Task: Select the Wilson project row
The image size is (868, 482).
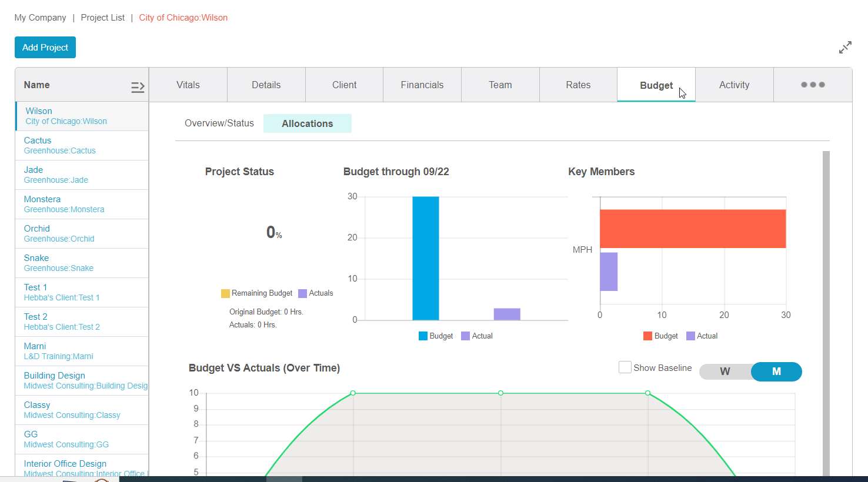Action: tap(82, 116)
